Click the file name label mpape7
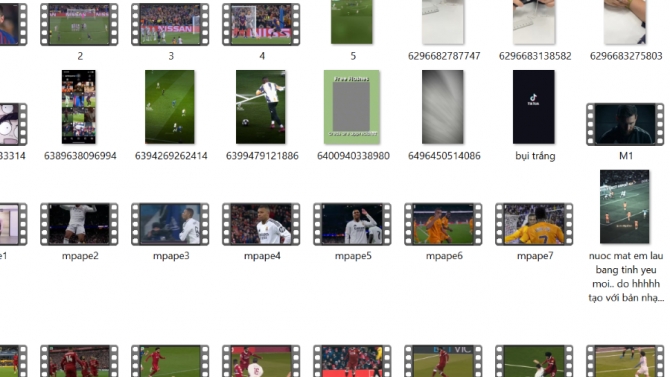670x377 pixels. coord(535,256)
